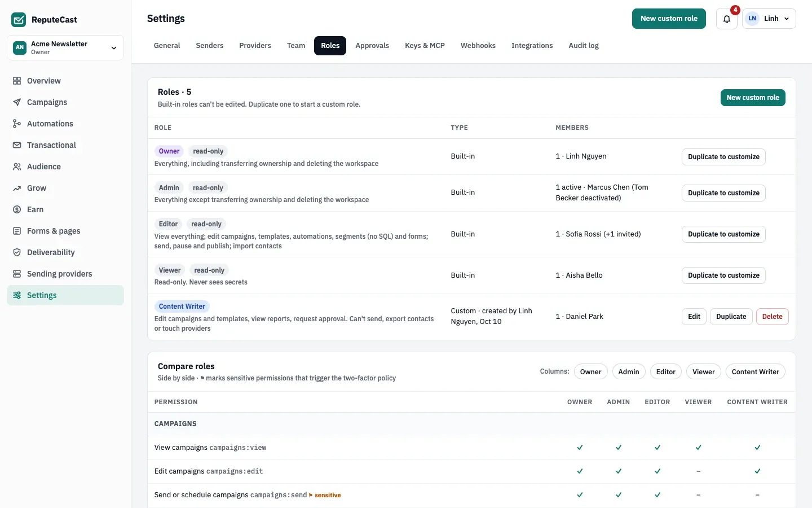
Task: Open Deliverability in the sidebar
Action: click(65, 252)
